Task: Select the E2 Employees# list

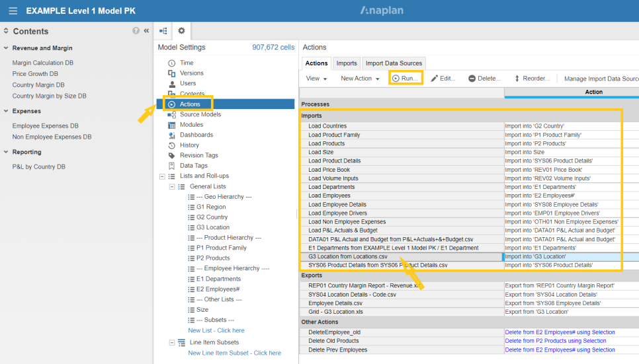Action: coord(218,289)
